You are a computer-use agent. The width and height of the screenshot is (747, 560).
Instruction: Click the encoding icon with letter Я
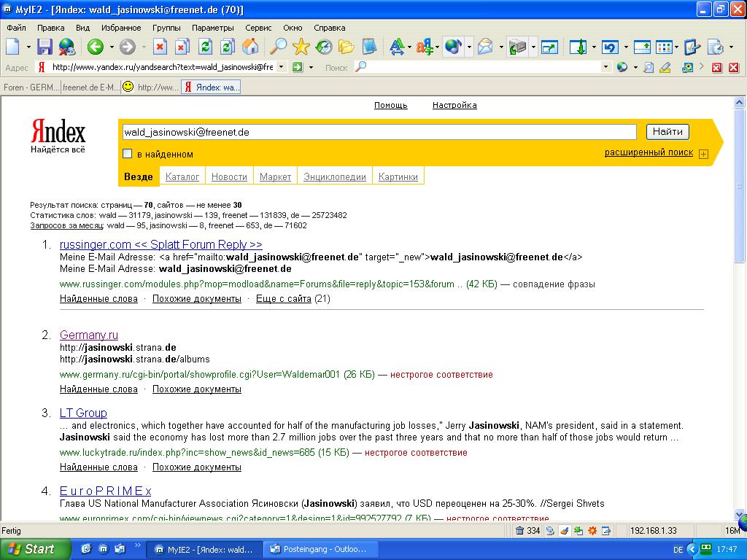[424, 47]
